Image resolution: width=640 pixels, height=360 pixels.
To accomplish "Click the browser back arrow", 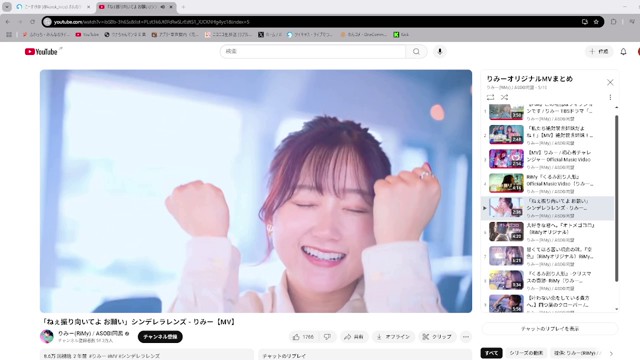I will pos(8,22).
